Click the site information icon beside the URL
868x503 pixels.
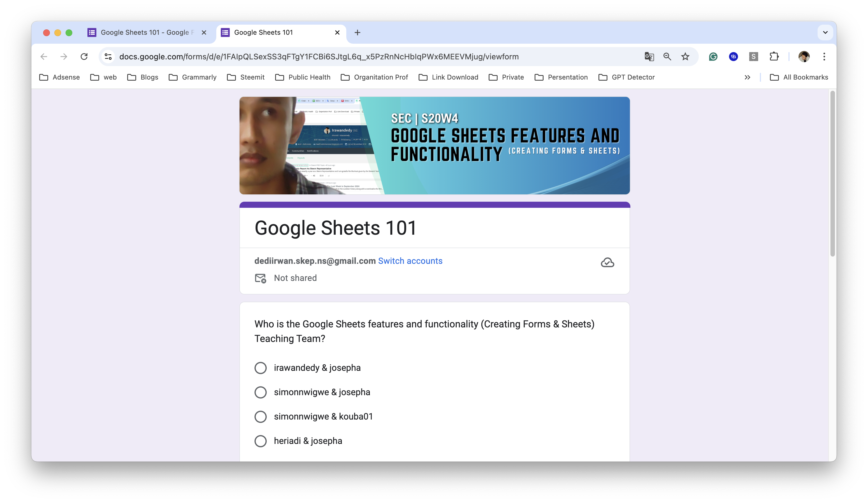coord(108,57)
